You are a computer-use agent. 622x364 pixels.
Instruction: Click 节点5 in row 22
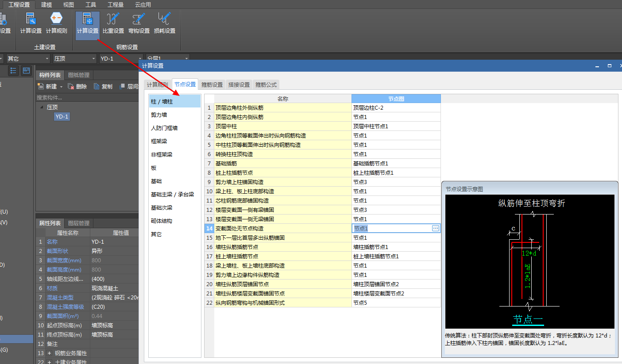(x=396, y=303)
